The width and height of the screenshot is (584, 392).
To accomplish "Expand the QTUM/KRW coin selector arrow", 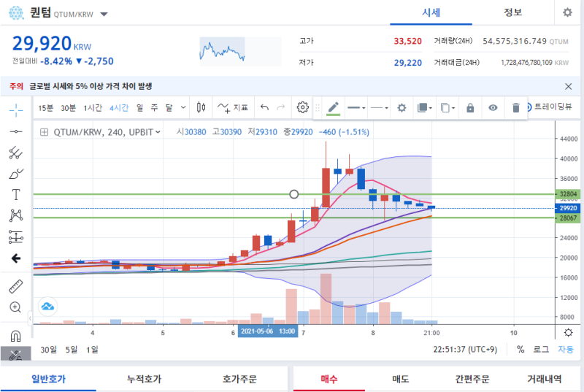I will point(104,15).
